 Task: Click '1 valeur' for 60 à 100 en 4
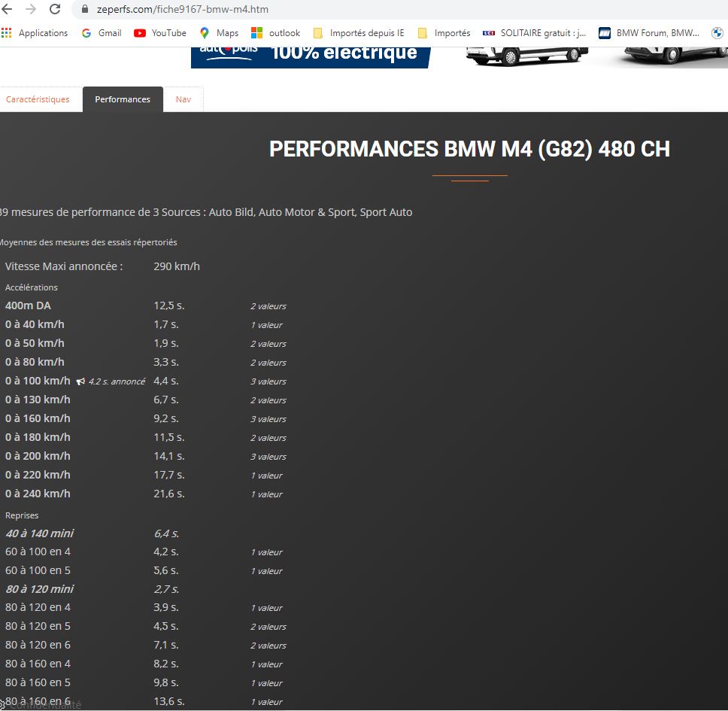click(266, 552)
